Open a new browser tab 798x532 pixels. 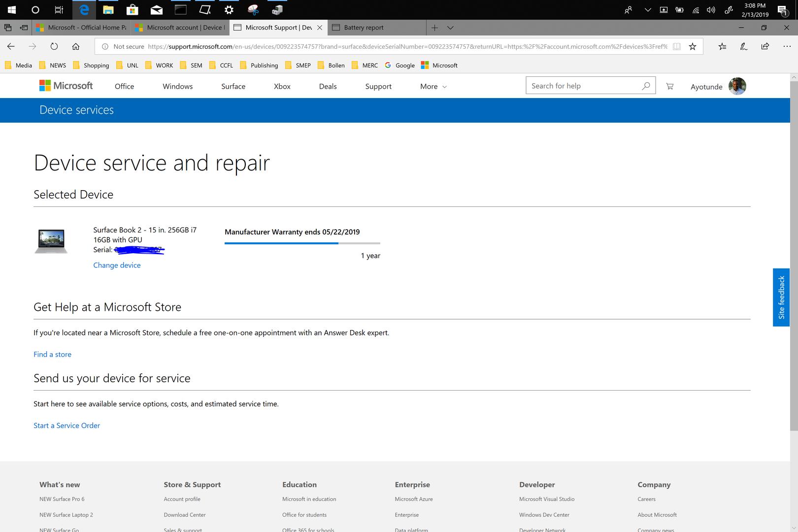(434, 28)
